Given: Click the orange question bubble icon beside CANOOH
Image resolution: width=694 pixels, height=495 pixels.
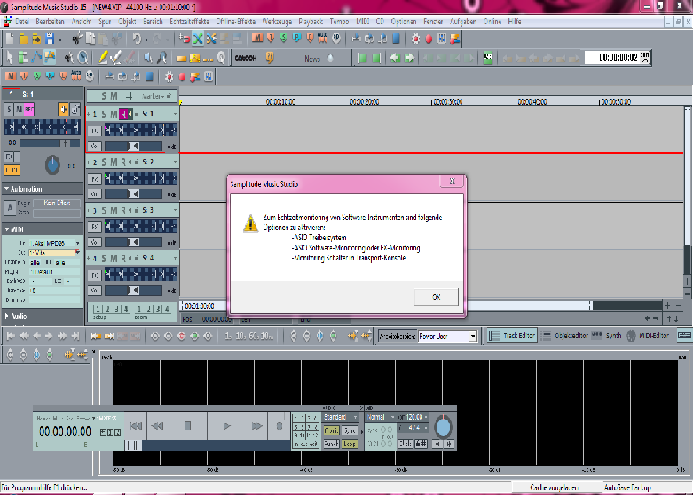Looking at the screenshot, I should 270,58.
